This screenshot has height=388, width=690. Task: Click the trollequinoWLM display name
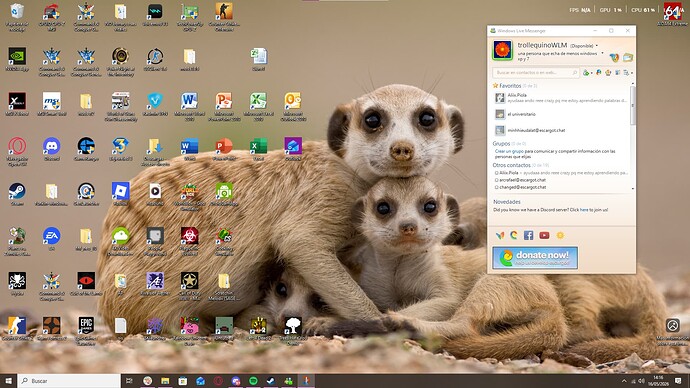coord(542,45)
